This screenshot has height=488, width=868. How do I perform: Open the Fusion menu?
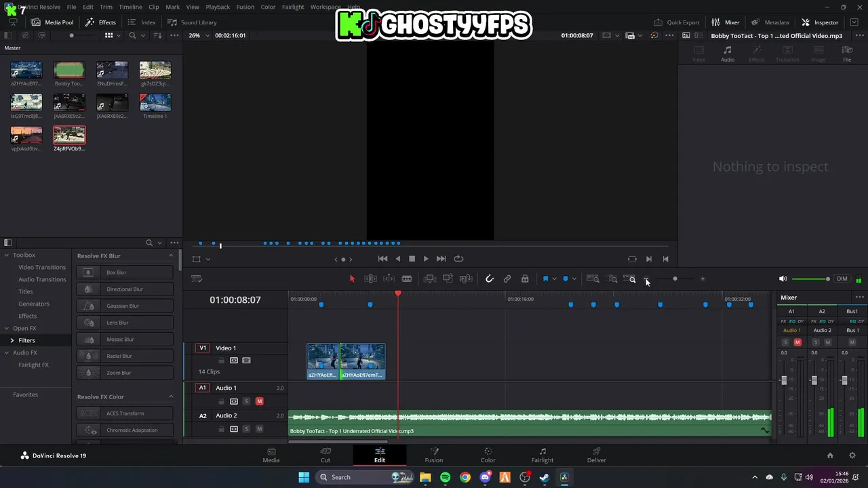[245, 7]
